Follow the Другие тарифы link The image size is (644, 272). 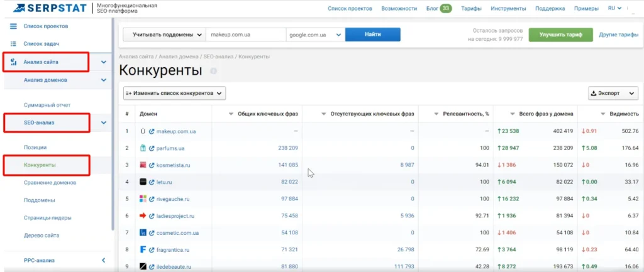tap(619, 35)
